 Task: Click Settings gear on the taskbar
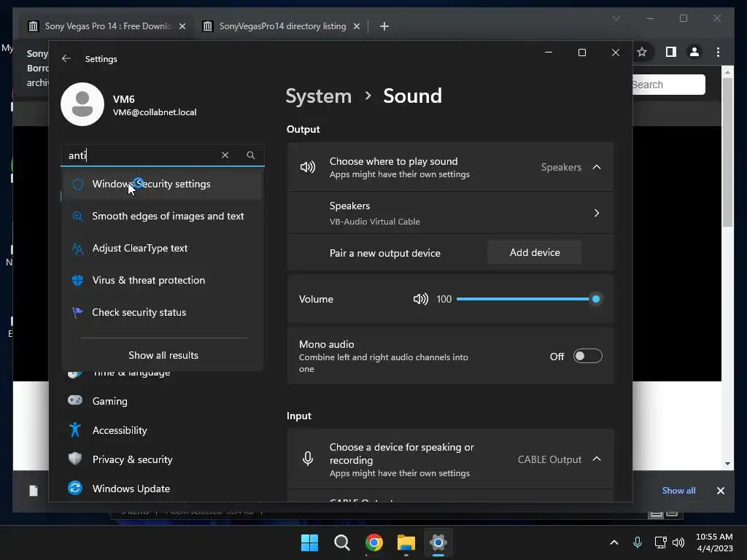tap(438, 542)
